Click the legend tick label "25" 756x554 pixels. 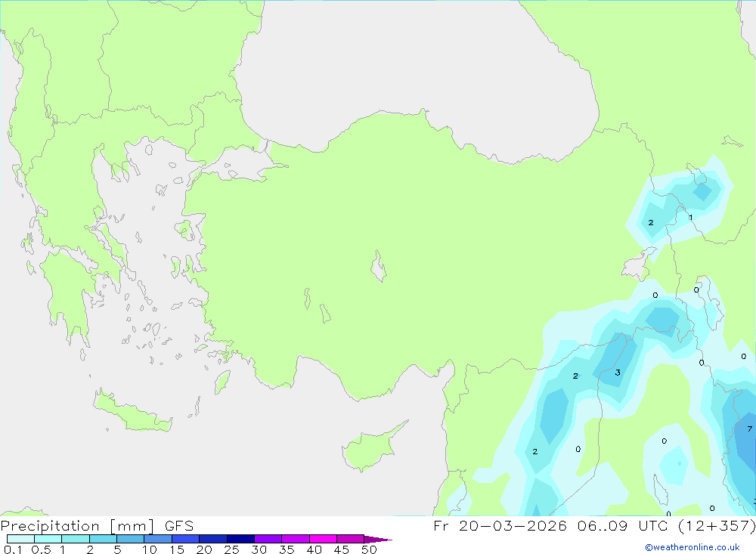(231, 549)
